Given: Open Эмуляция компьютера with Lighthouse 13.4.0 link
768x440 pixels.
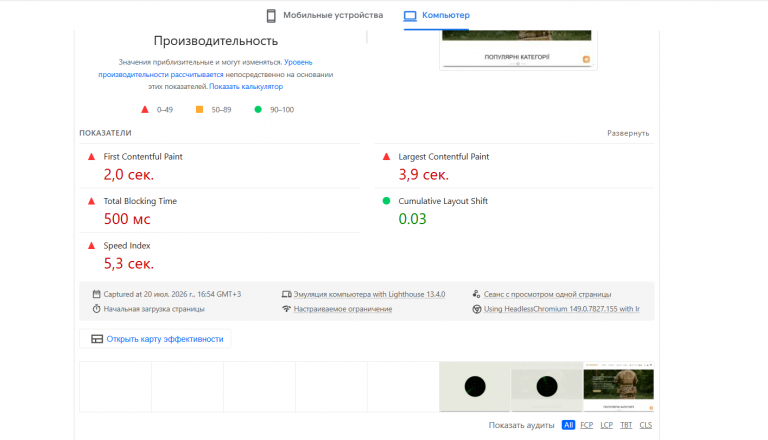Looking at the screenshot, I should [369, 294].
